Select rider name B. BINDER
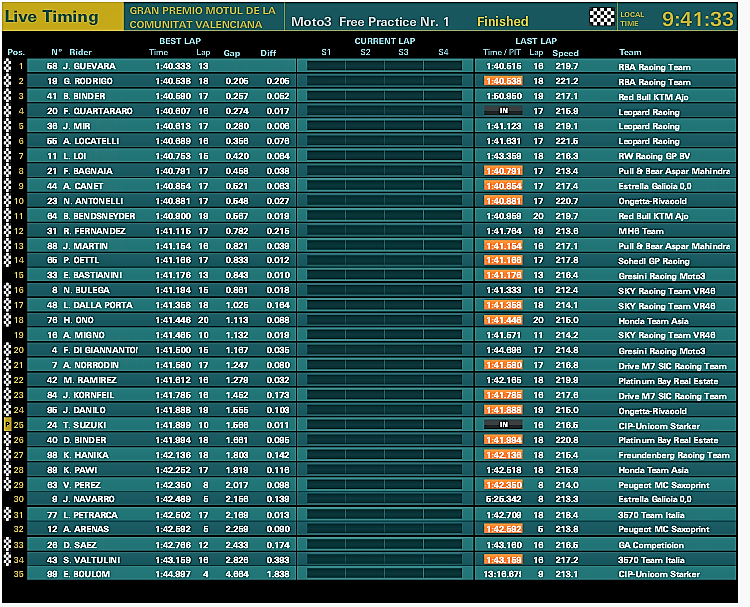This screenshot has width=750, height=607. pyautogui.click(x=84, y=96)
